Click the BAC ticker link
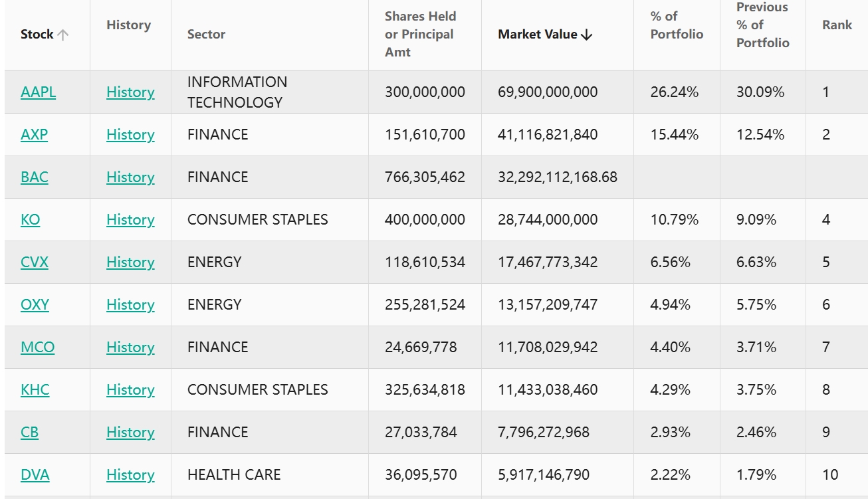 (35, 177)
